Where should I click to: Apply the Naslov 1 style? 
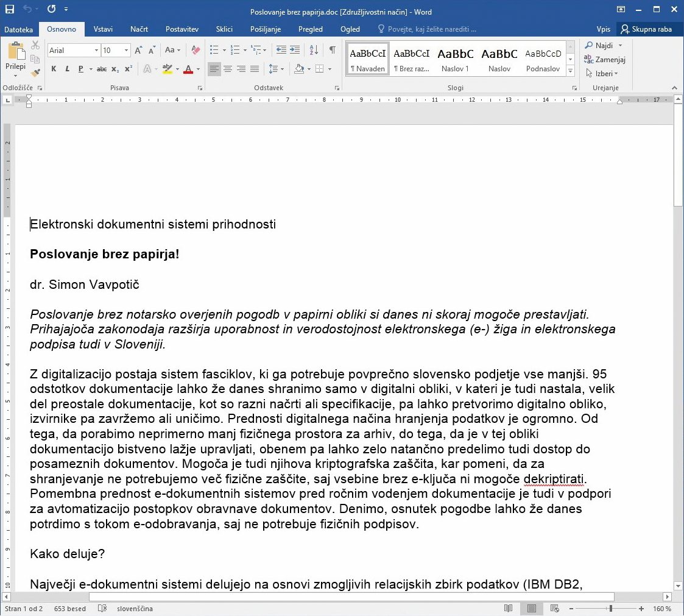(x=455, y=59)
